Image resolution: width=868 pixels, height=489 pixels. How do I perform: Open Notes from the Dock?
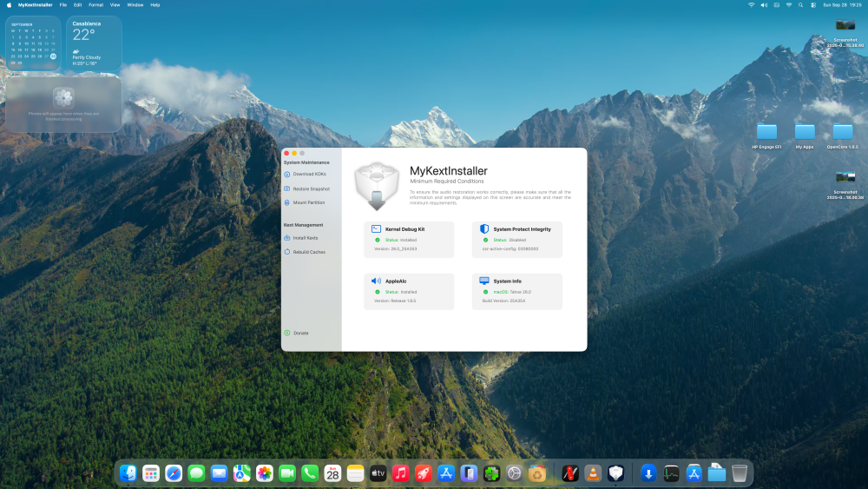[x=355, y=473]
